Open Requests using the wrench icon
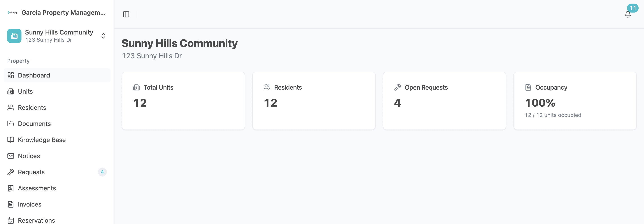 11,172
